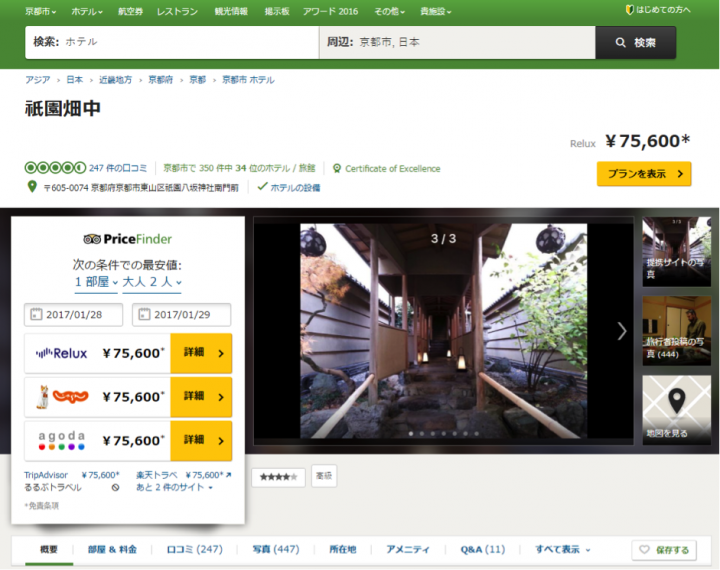720x570 pixels.
Task: Switch to 部屋 & 料金 tab
Action: coord(112,549)
